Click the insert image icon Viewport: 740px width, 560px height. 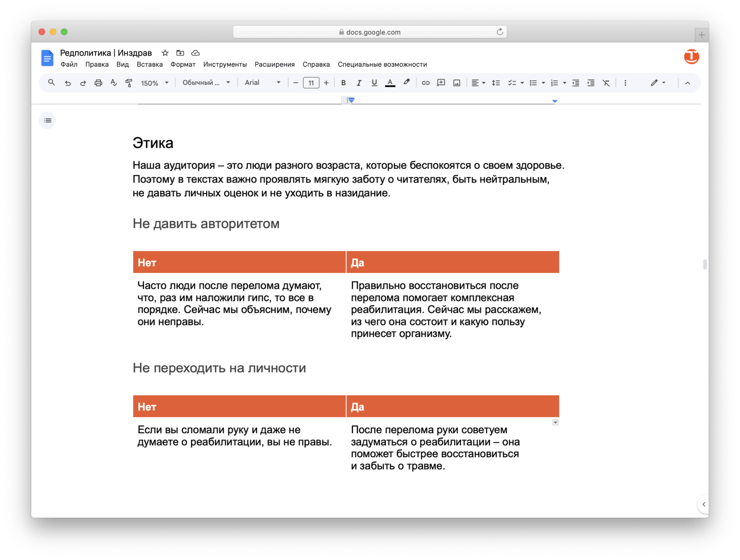456,83
